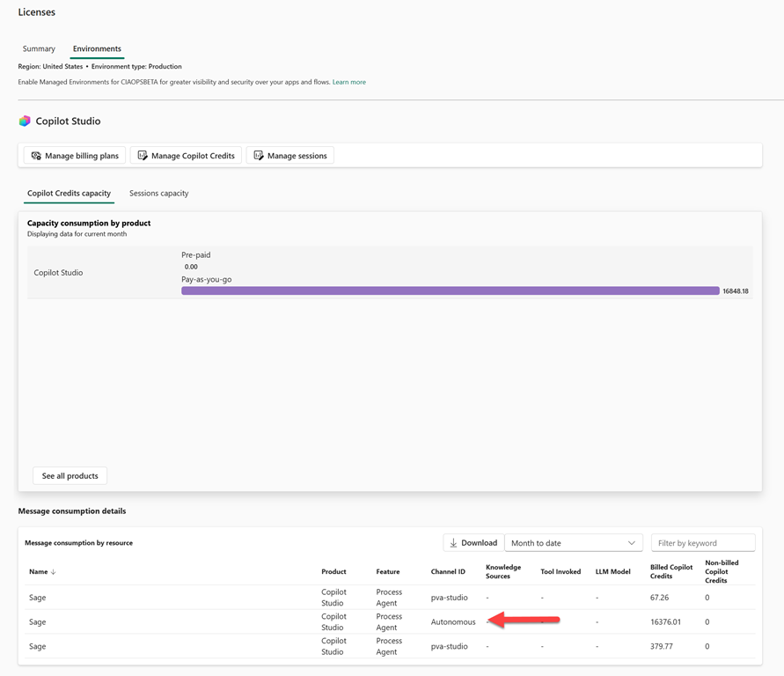Click the Manage sessions icon
This screenshot has width=784, height=676.
(259, 156)
